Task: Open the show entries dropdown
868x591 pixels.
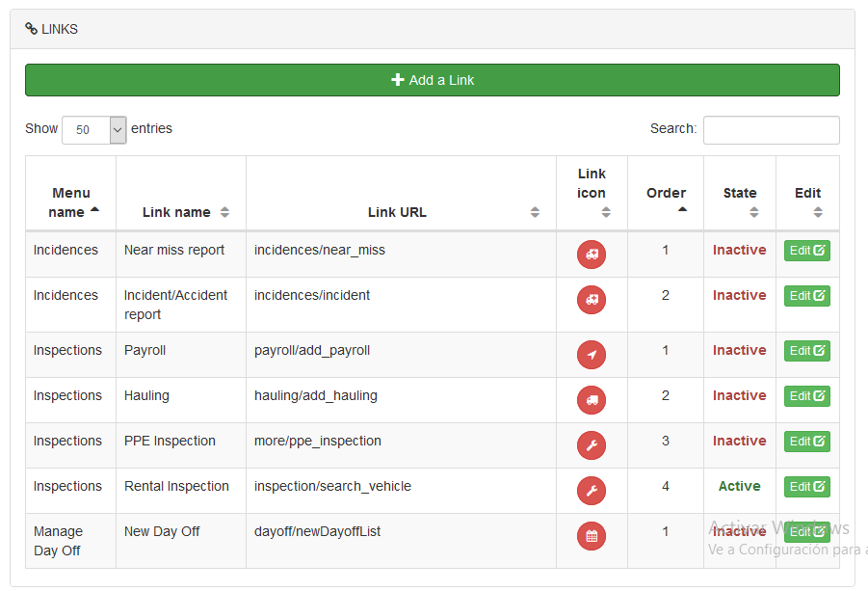Action: [93, 129]
